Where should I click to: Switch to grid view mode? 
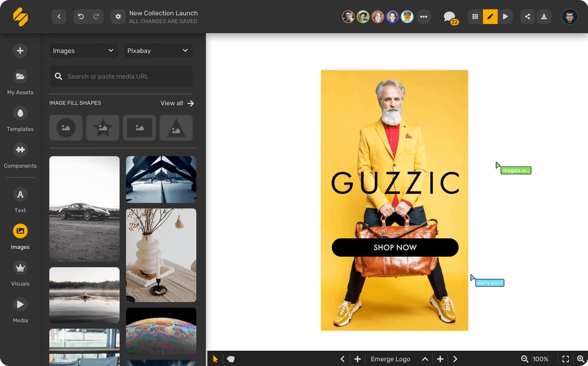pyautogui.click(x=474, y=16)
